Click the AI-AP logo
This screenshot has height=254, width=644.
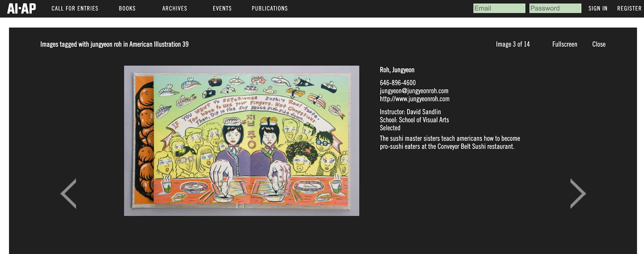click(21, 8)
